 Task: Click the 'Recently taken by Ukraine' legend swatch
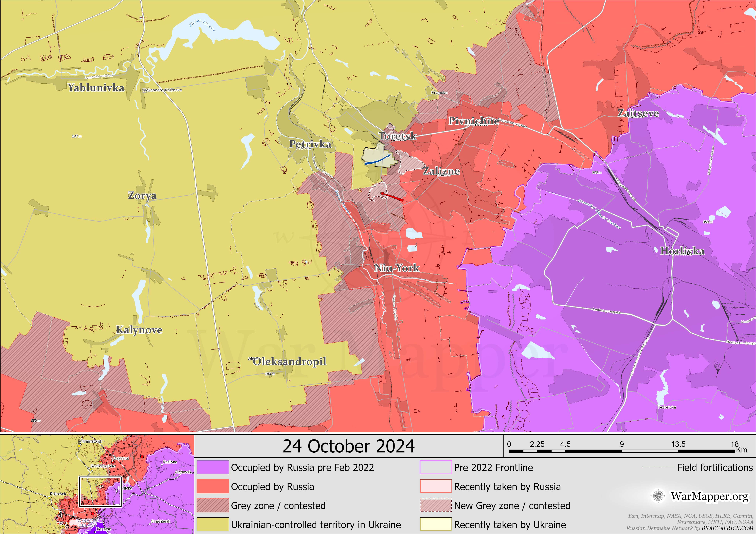point(435,524)
